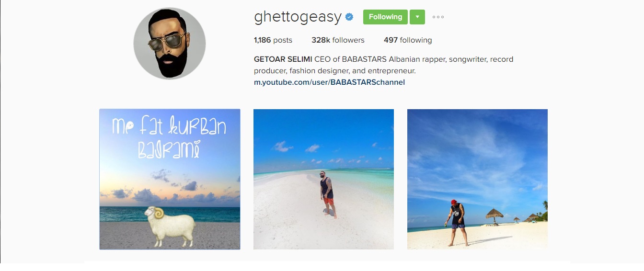
Task: Expand the green arrow beside Following
Action: tap(417, 17)
